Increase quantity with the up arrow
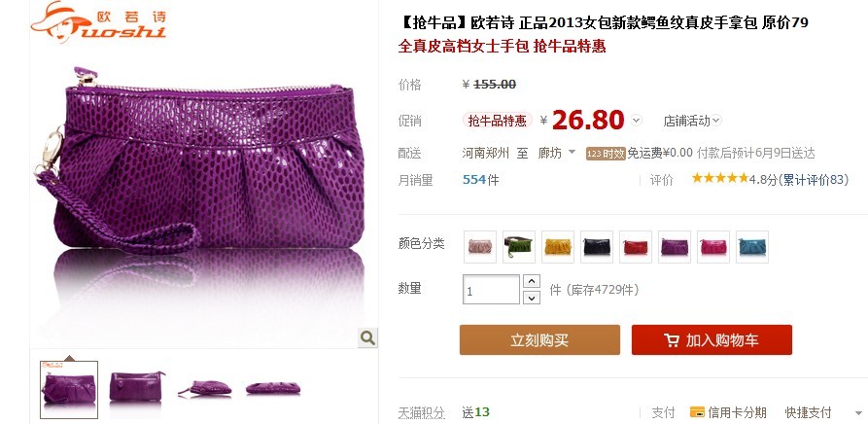The height and width of the screenshot is (424, 868). (532, 281)
